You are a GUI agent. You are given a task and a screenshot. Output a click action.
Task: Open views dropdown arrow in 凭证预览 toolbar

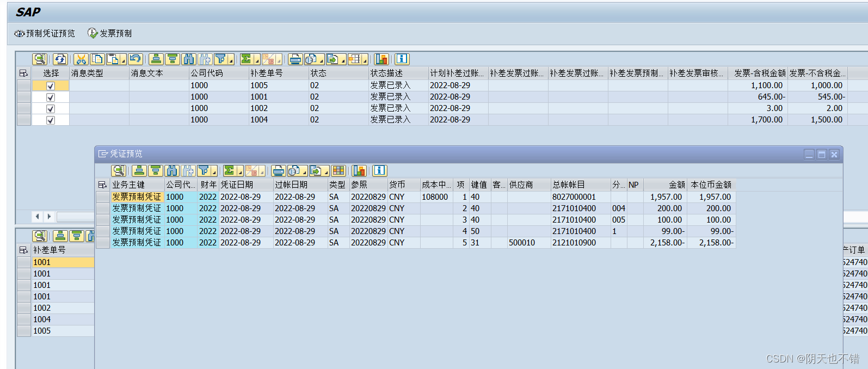305,172
